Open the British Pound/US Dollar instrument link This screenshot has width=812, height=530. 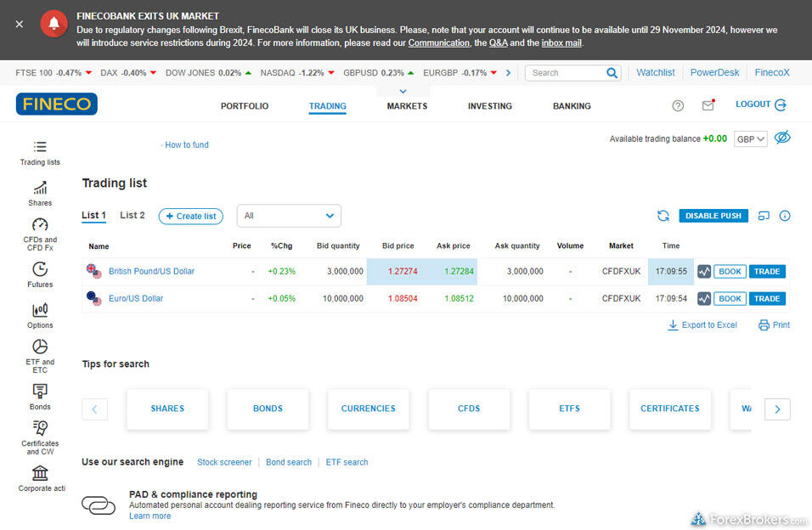(x=151, y=272)
